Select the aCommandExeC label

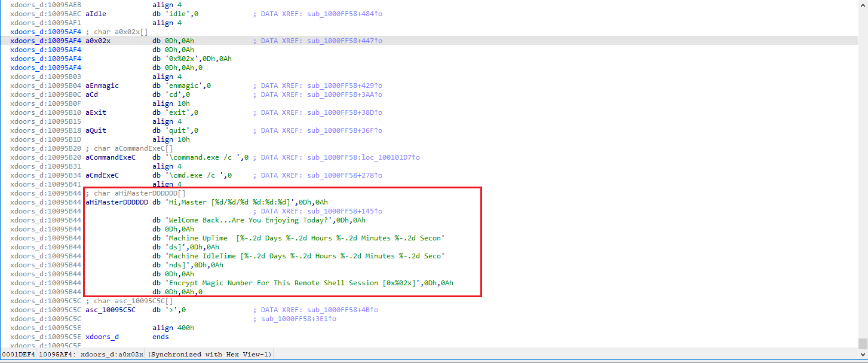[111, 157]
